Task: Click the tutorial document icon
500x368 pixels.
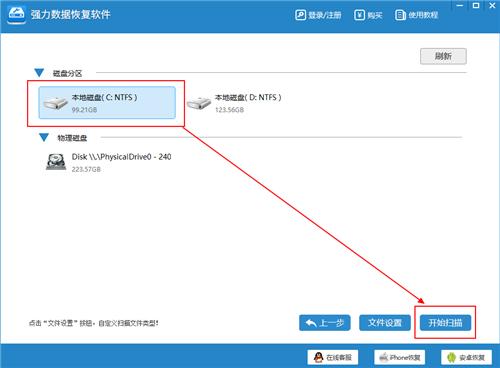Action: (400, 15)
